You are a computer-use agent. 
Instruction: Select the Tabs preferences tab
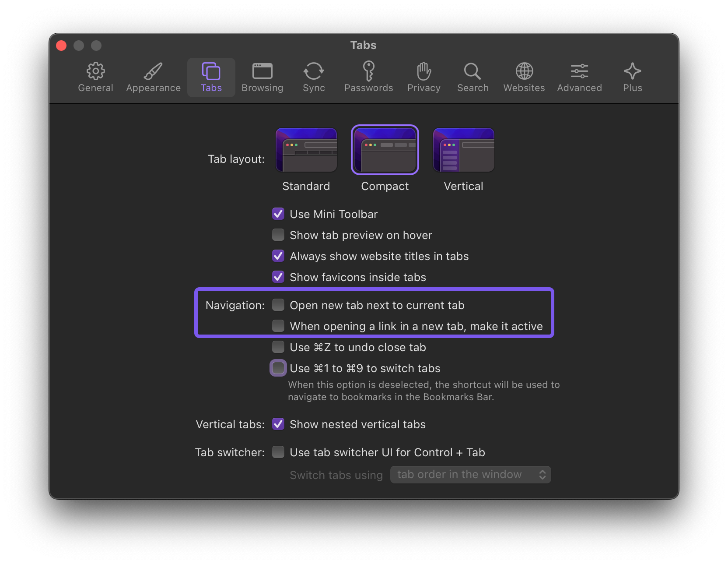(211, 77)
